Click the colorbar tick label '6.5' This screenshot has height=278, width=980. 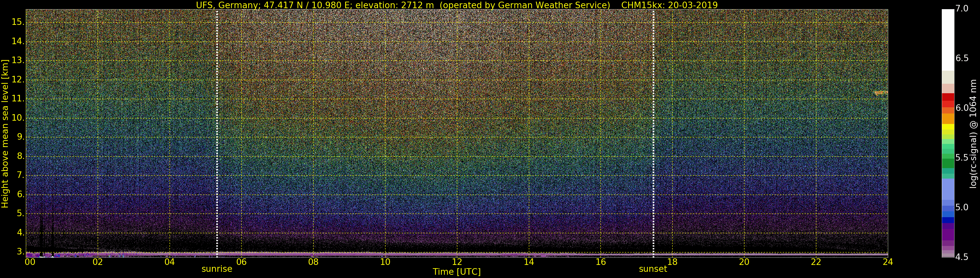click(962, 58)
